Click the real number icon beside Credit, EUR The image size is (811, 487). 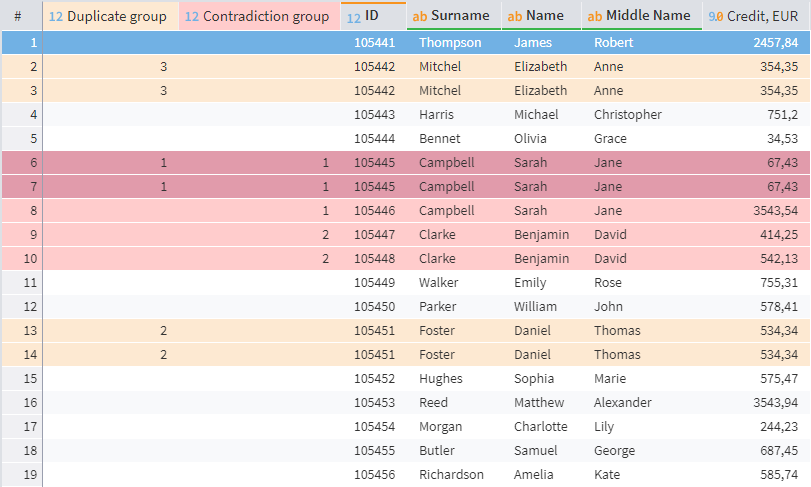coord(716,16)
